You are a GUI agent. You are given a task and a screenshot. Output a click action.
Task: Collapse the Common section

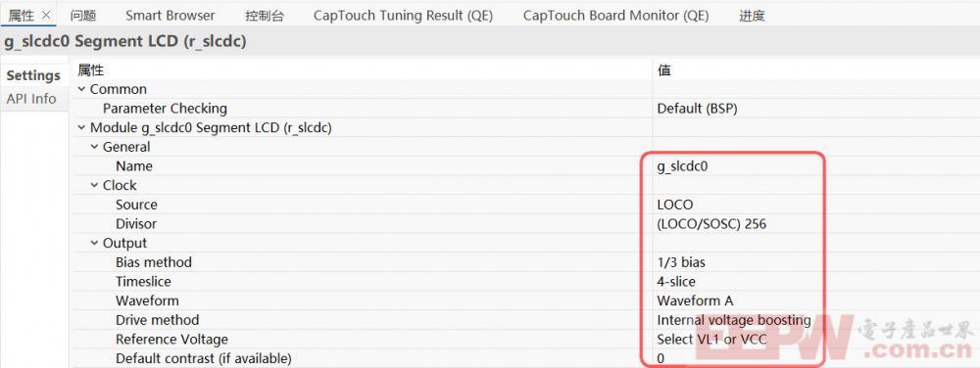click(81, 89)
